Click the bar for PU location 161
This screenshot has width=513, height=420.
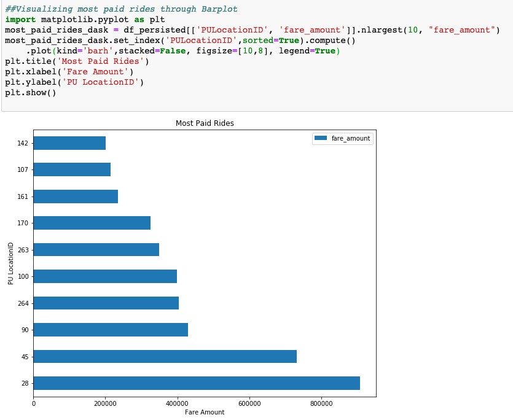point(76,196)
